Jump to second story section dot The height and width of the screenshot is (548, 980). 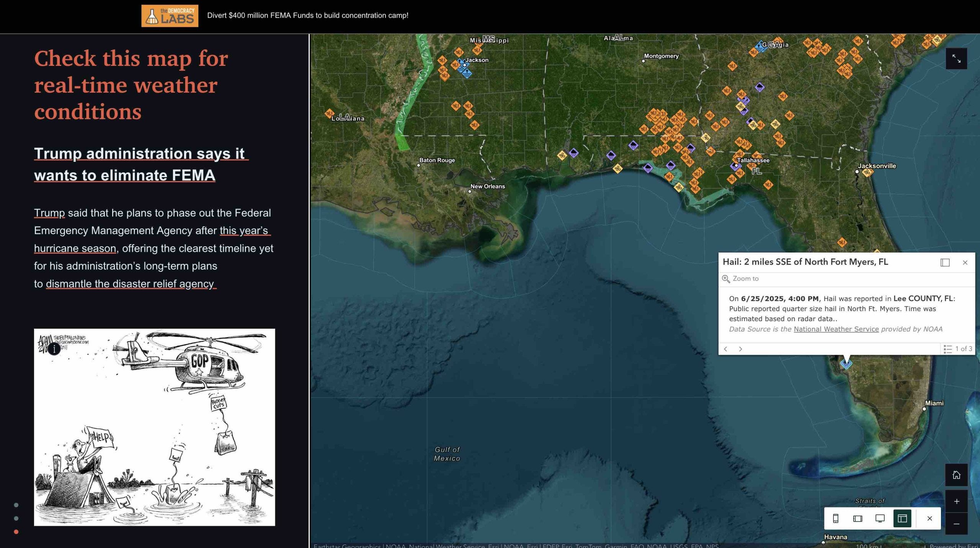pyautogui.click(x=16, y=519)
